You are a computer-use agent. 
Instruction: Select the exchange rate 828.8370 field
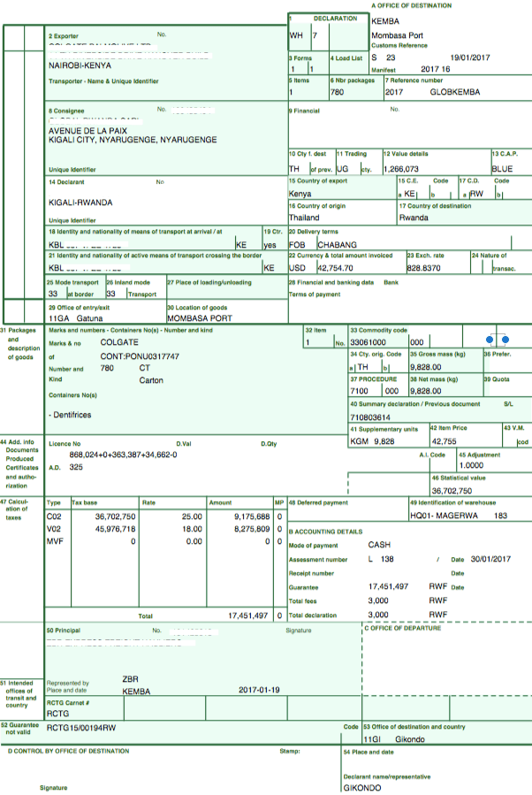(424, 267)
